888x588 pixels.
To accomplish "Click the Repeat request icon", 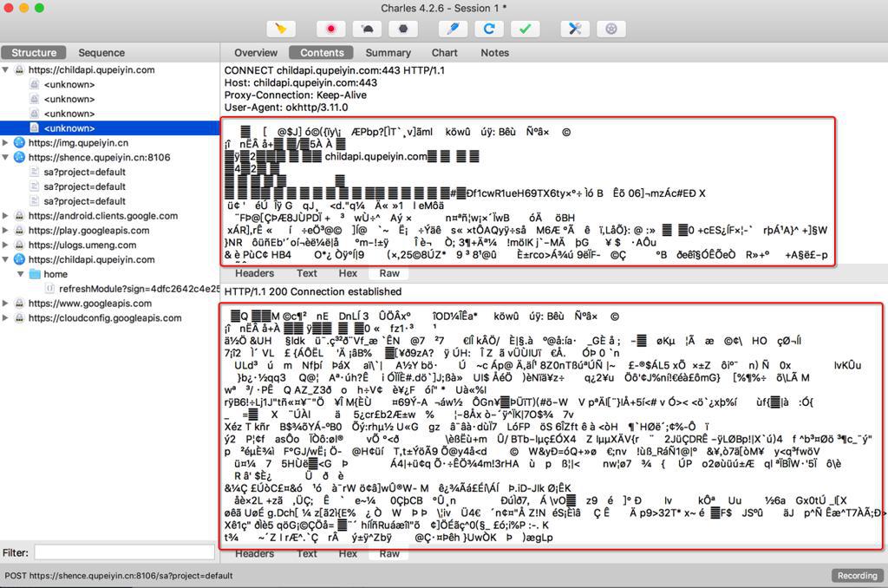I will (x=488, y=29).
